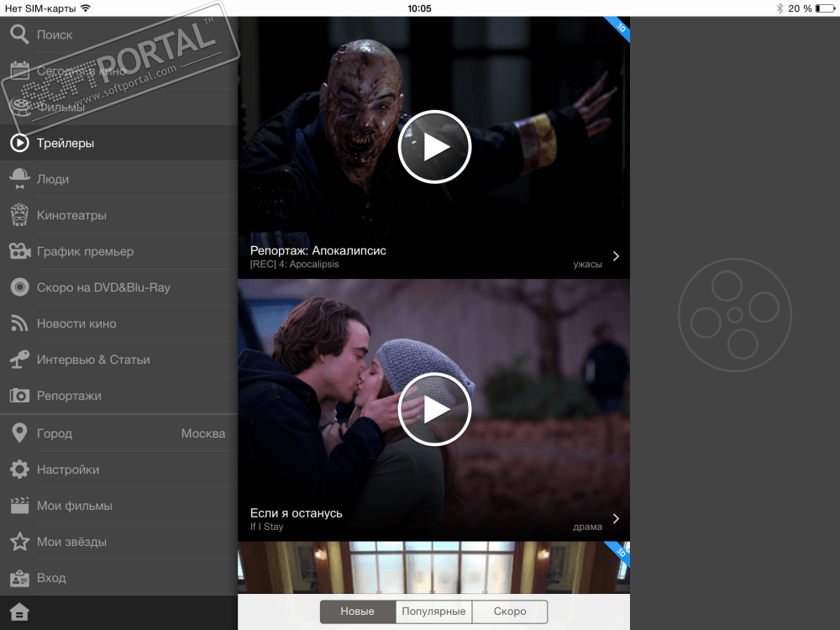
Task: Switch to the Новые tab
Action: (358, 612)
